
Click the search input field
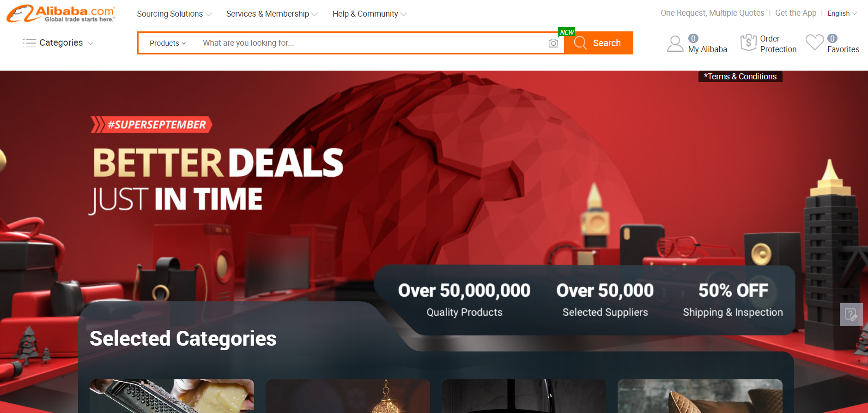(x=373, y=43)
